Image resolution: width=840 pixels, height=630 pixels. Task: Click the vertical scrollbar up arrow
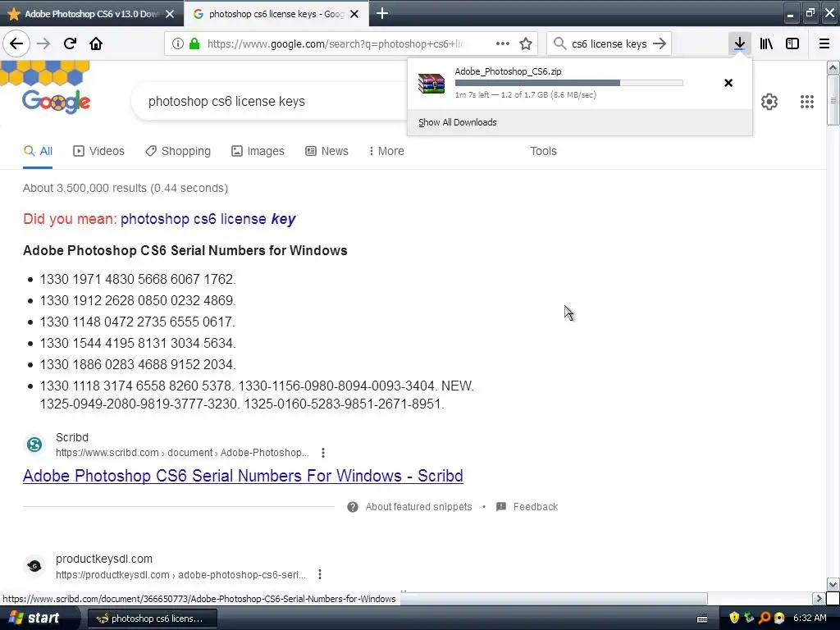coord(833,67)
